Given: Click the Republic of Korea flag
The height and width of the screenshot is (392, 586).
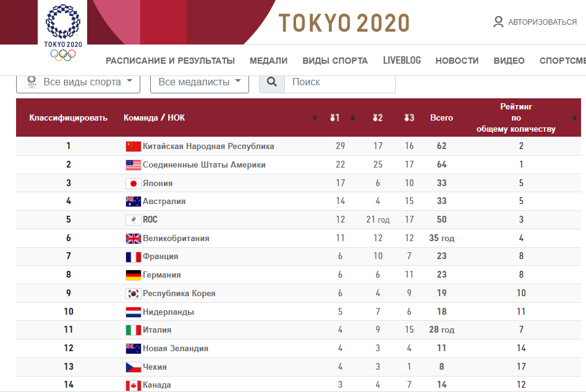Looking at the screenshot, I should [133, 294].
